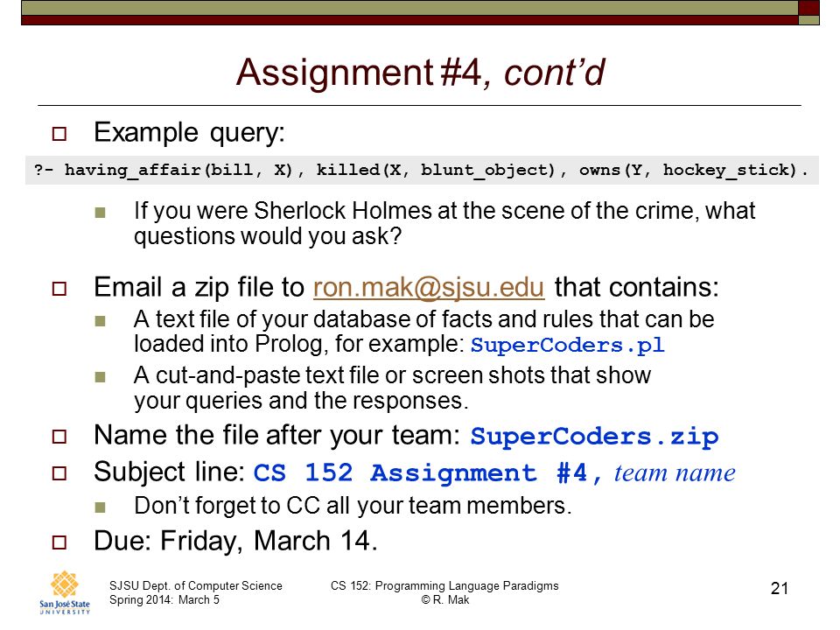Click the Sherlock Holmes question sentence
This screenshot has width=840, height=630.
tap(444, 223)
